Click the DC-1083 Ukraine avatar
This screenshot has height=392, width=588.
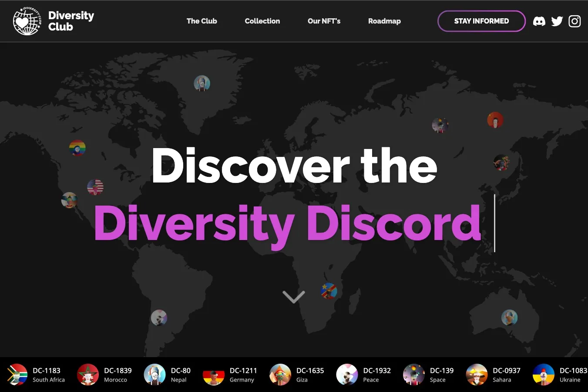click(x=544, y=375)
